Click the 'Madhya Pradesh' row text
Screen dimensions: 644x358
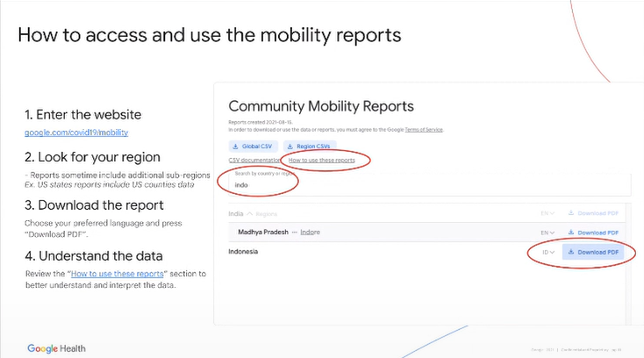(x=263, y=232)
